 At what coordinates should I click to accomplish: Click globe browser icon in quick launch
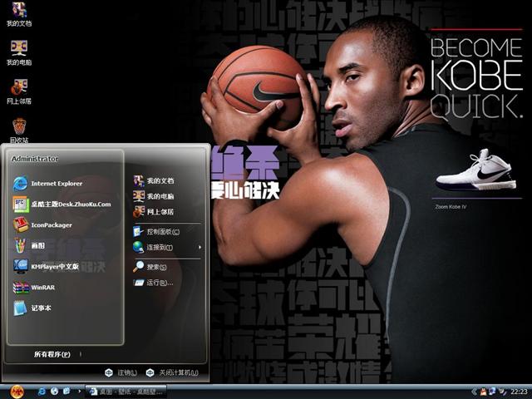click(54, 392)
